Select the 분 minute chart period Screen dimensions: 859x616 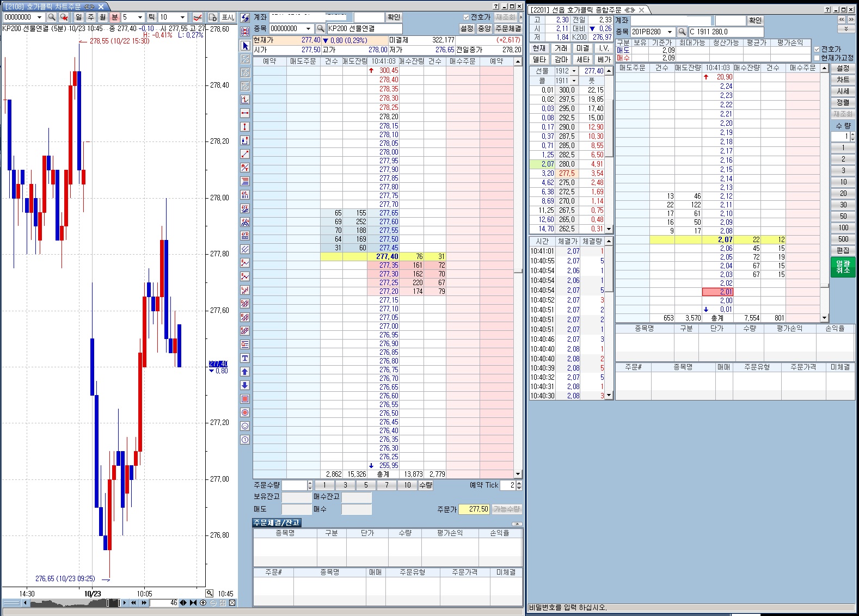click(114, 17)
